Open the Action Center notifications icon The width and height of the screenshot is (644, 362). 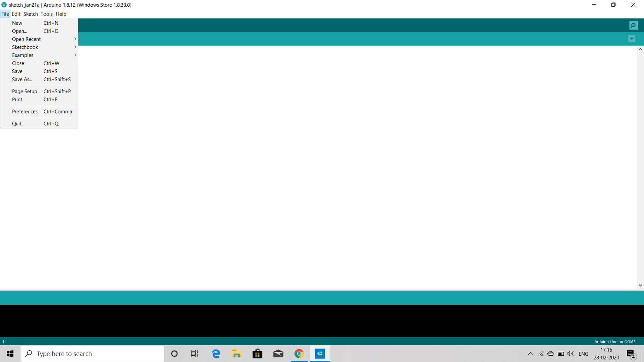point(631,354)
